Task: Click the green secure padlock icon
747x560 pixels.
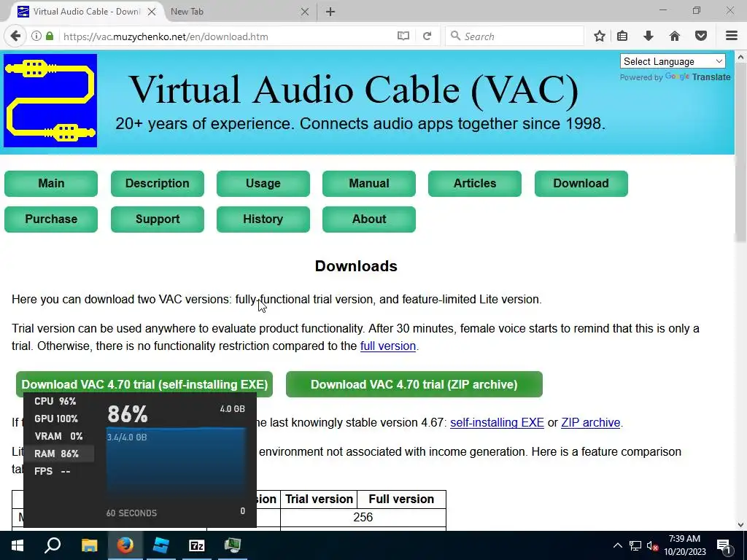Action: (x=50, y=36)
